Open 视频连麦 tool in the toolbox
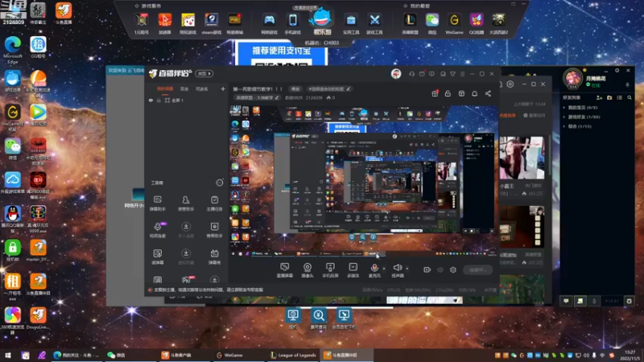Screen dimensions: 644x362 pos(158,230)
